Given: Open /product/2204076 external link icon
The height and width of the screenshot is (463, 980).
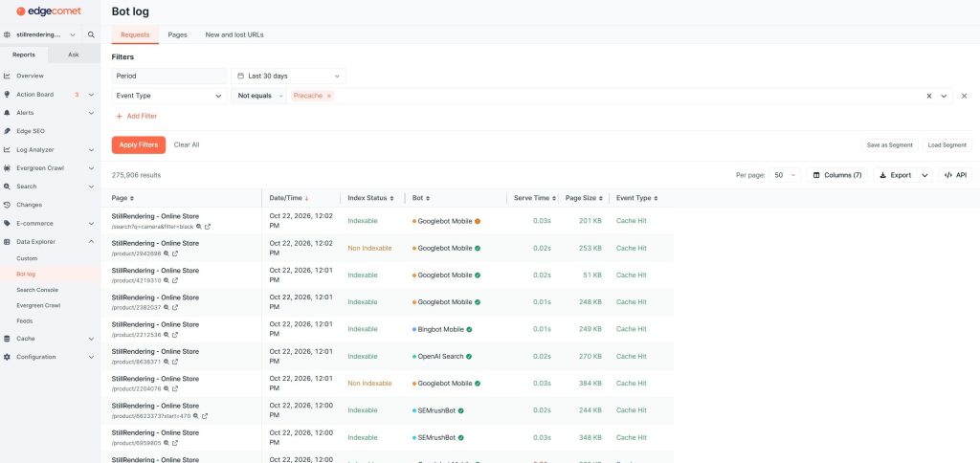Looking at the screenshot, I should pyautogui.click(x=175, y=388).
